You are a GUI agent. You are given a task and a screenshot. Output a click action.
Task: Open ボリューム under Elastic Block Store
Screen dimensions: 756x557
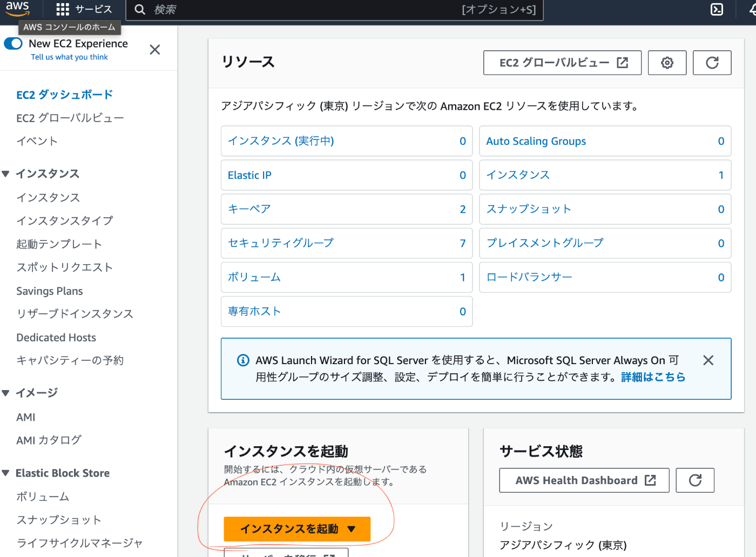coord(43,496)
